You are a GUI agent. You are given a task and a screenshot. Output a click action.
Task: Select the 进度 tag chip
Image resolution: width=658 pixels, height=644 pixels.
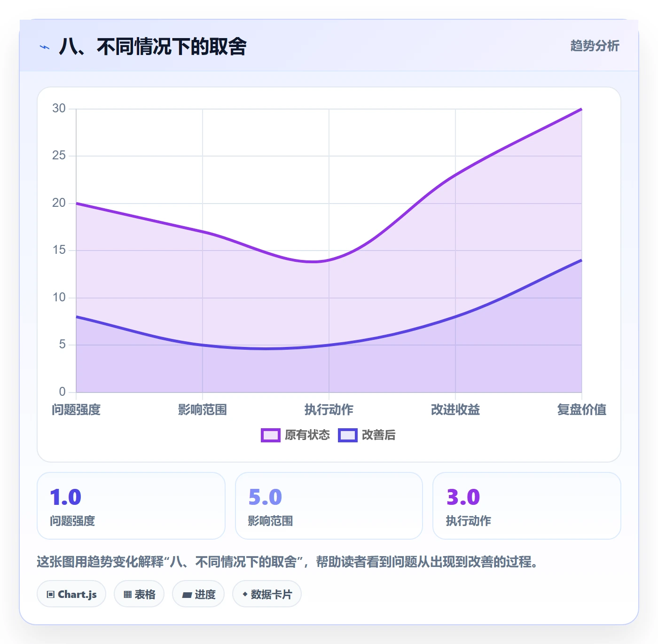click(x=198, y=594)
